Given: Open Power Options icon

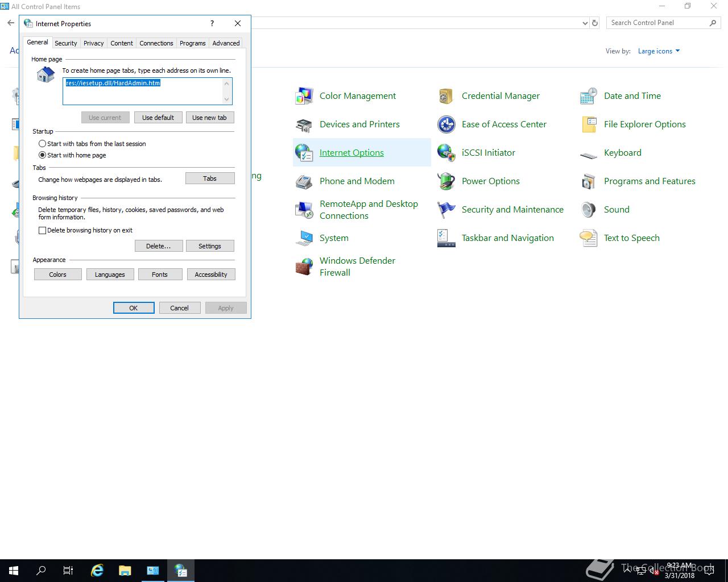Looking at the screenshot, I should [446, 181].
